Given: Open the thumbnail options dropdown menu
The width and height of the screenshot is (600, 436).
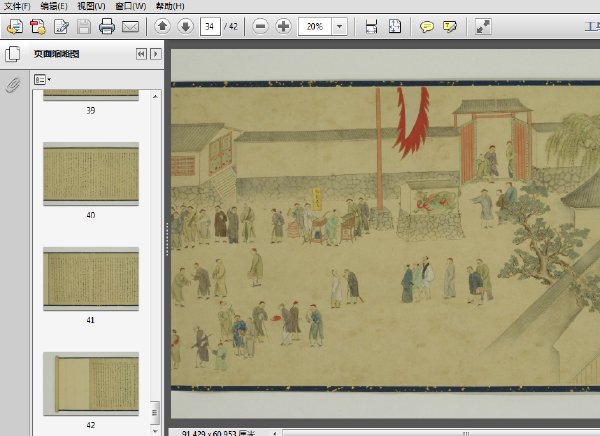Looking at the screenshot, I should pyautogui.click(x=42, y=80).
